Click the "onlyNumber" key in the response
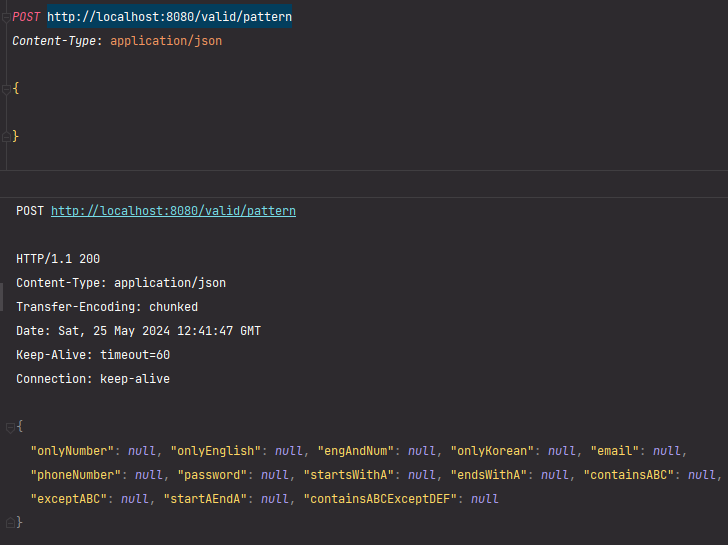This screenshot has width=728, height=545. (x=72, y=451)
